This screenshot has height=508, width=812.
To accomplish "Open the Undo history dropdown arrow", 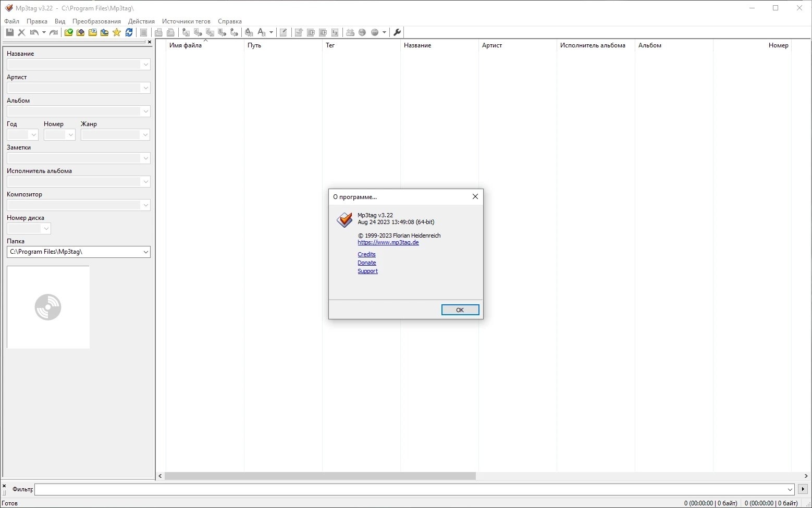I will (44, 32).
